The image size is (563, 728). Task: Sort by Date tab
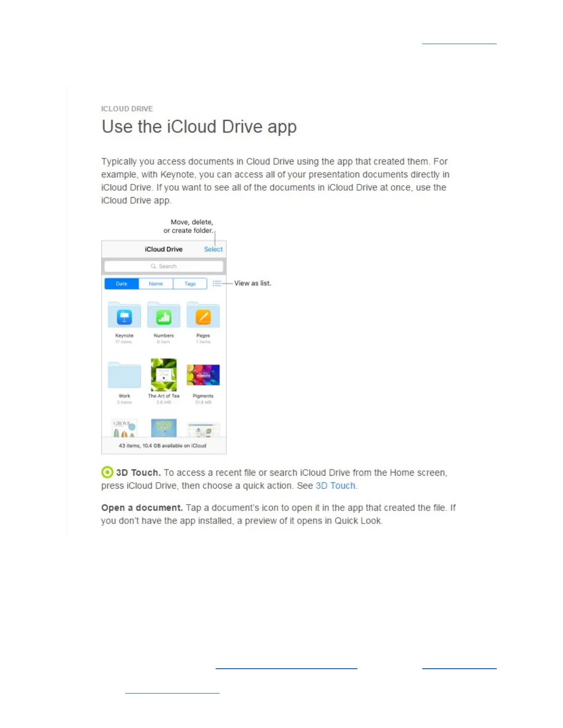click(x=121, y=284)
